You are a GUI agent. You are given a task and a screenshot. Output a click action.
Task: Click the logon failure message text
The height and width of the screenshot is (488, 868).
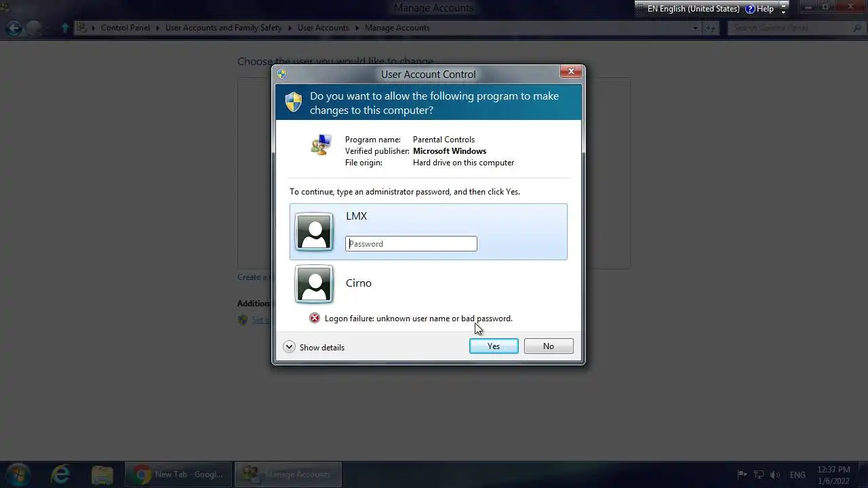tap(418, 318)
